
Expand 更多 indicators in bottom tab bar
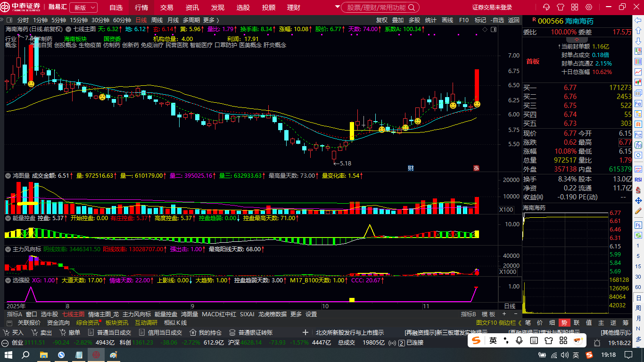296,314
